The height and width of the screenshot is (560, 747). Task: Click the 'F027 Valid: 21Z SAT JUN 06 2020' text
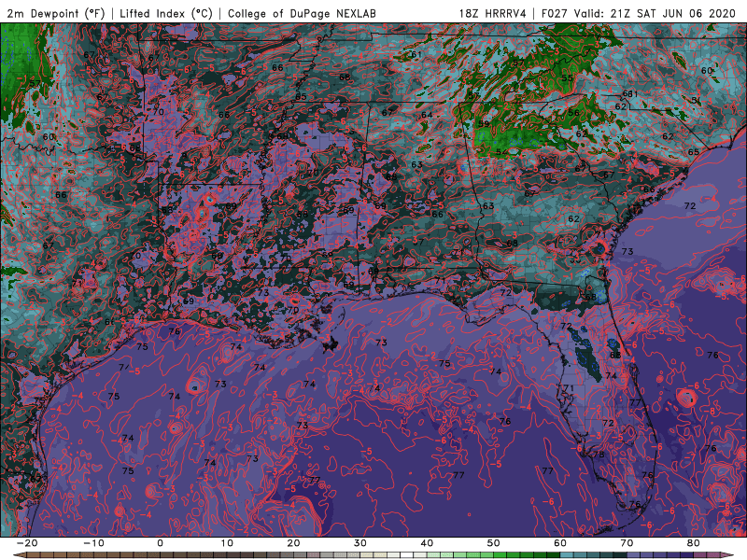639,13
